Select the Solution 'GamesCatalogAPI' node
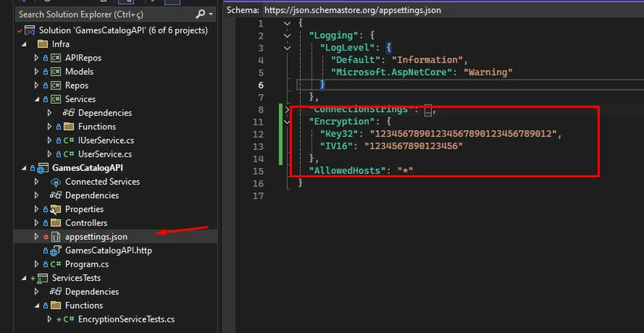 tap(123, 30)
